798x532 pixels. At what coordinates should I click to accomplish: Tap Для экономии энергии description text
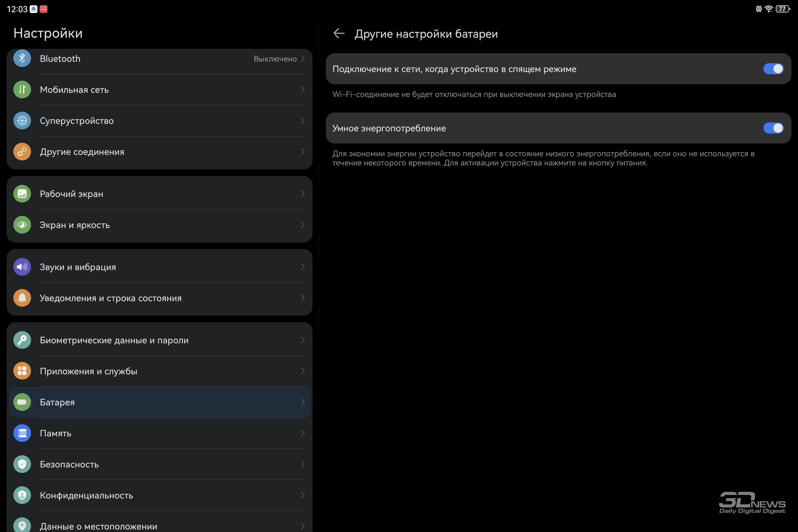(x=543, y=158)
